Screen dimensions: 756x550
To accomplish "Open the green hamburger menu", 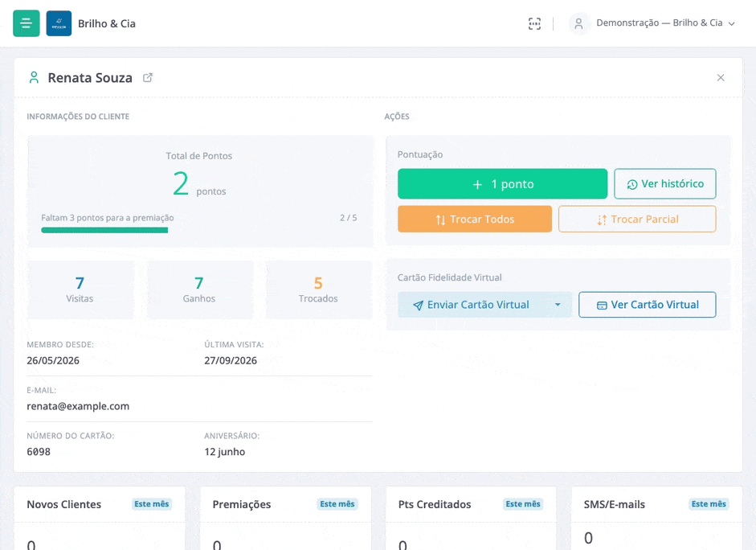I will tap(26, 23).
